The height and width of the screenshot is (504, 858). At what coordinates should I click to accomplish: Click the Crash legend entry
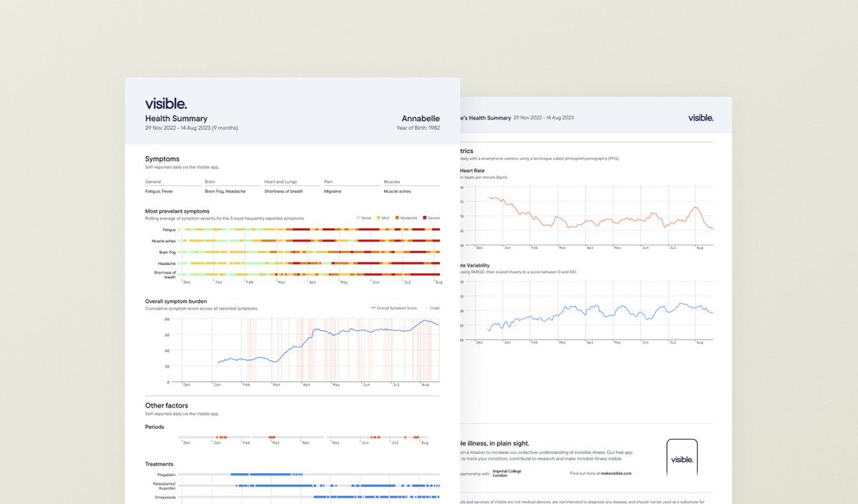tap(433, 308)
